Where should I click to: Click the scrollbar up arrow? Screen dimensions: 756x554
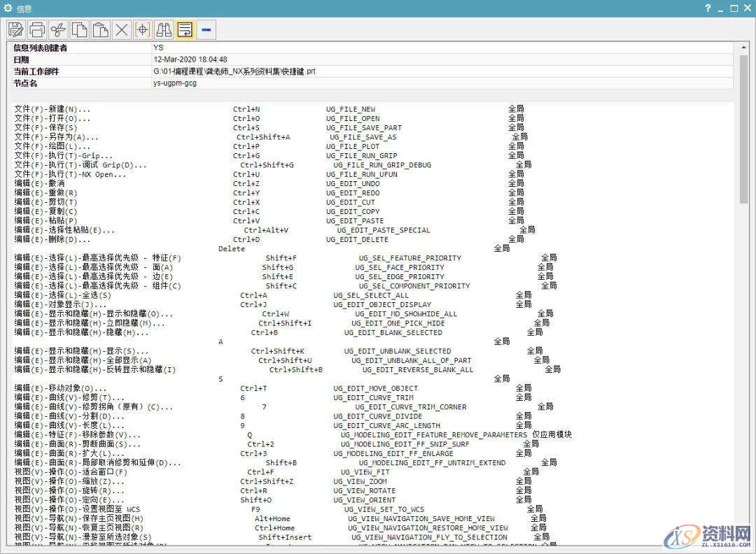point(743,47)
